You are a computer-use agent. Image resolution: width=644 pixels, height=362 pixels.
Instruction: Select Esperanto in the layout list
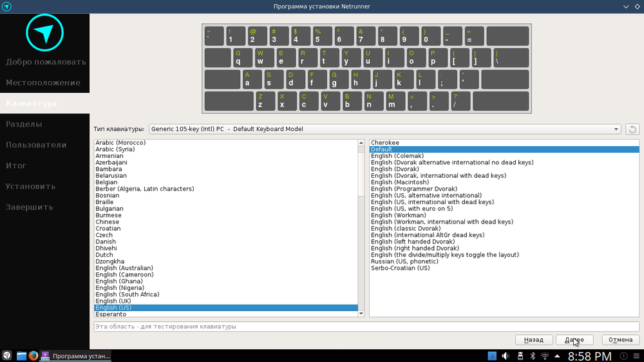click(226, 314)
